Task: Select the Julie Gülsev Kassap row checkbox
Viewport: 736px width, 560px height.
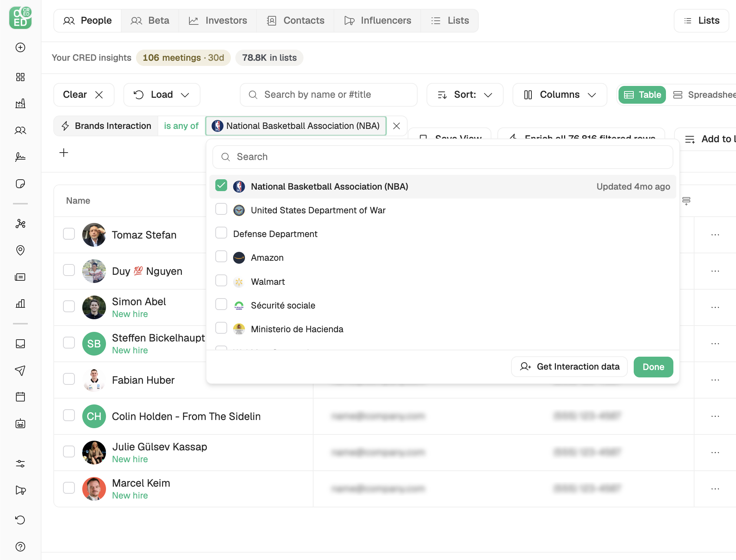Action: (x=69, y=452)
